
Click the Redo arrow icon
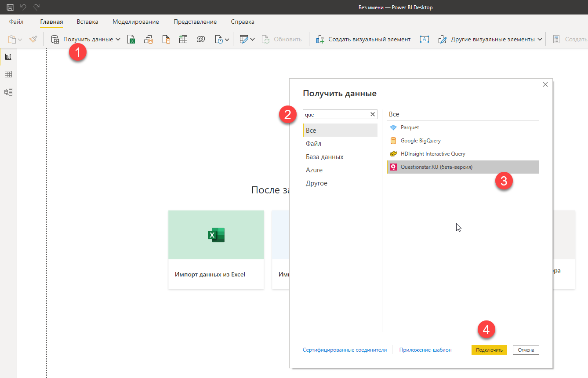tap(36, 7)
